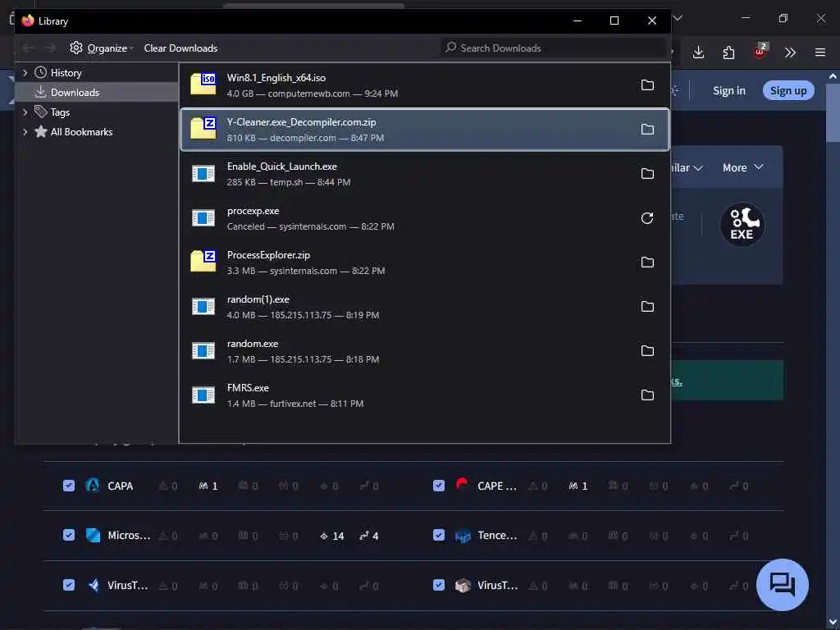Image resolution: width=840 pixels, height=630 pixels.
Task: Open the Firefox hamburger application menu
Action: (820, 52)
